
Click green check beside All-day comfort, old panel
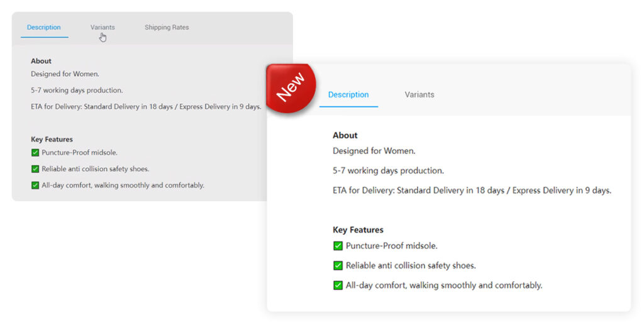point(35,186)
